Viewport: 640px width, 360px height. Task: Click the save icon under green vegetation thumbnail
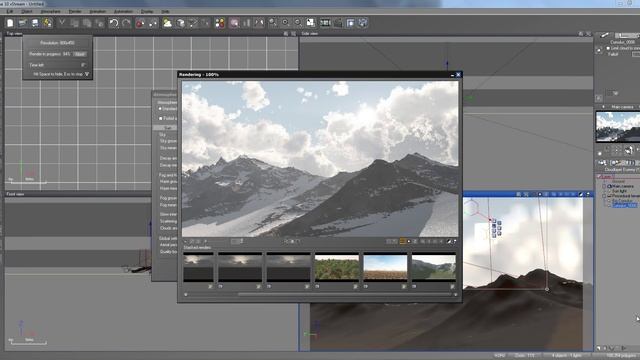click(356, 287)
